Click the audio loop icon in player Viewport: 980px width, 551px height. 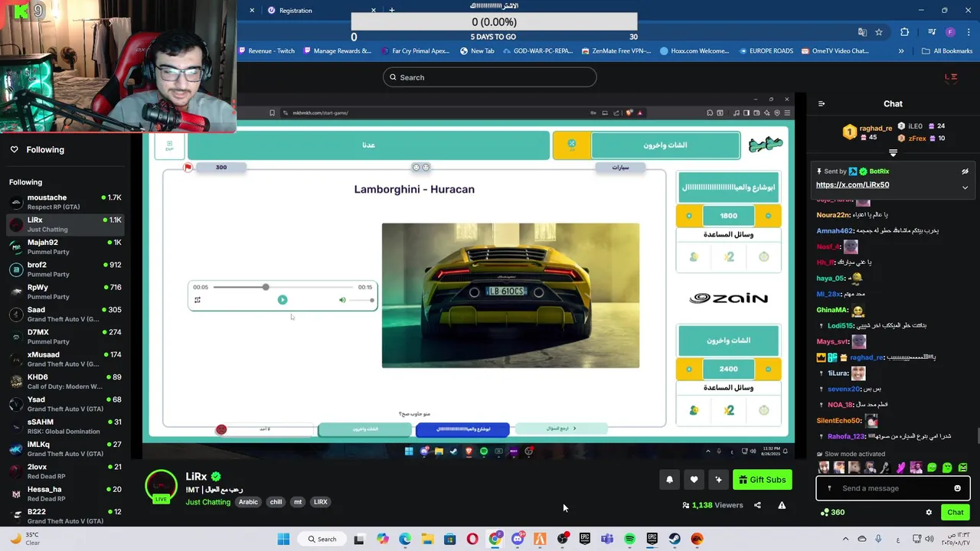(x=198, y=300)
